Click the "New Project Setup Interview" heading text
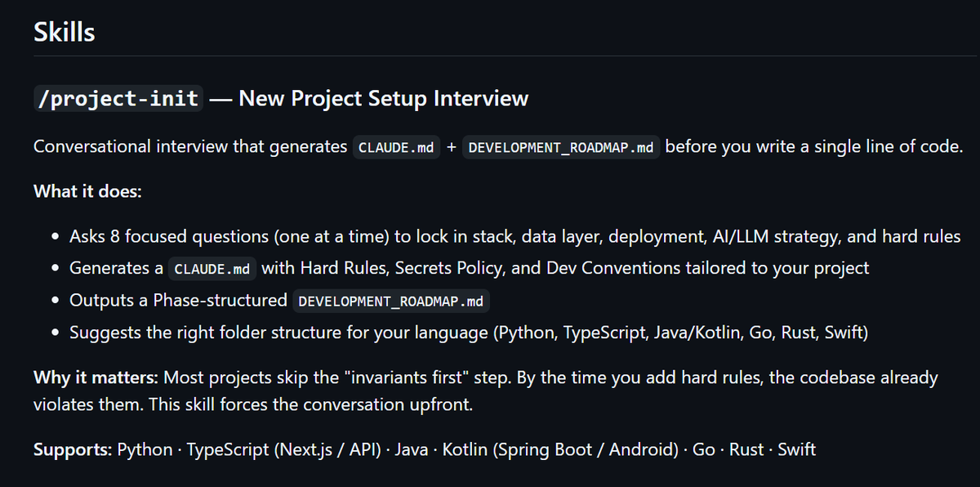The width and height of the screenshot is (980, 487). (384, 99)
